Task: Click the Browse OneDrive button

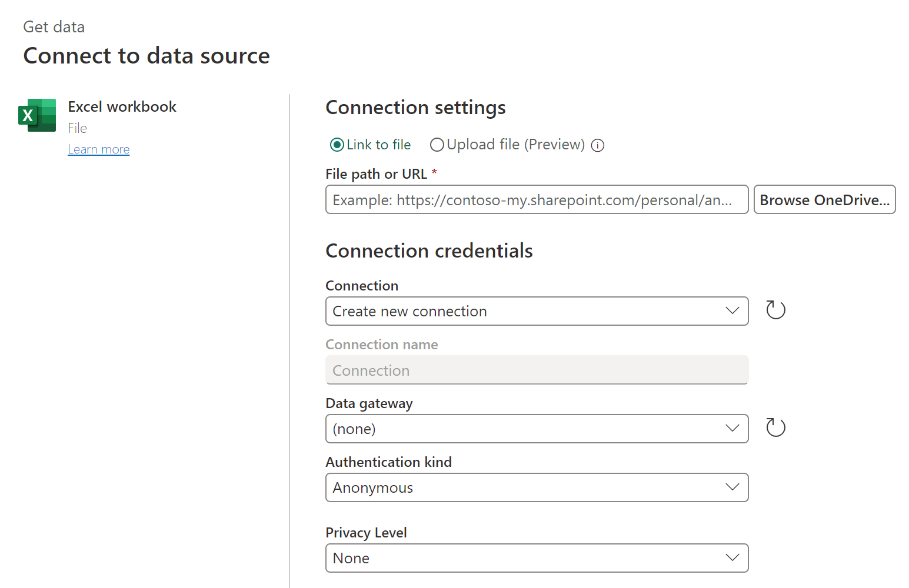Action: [824, 199]
